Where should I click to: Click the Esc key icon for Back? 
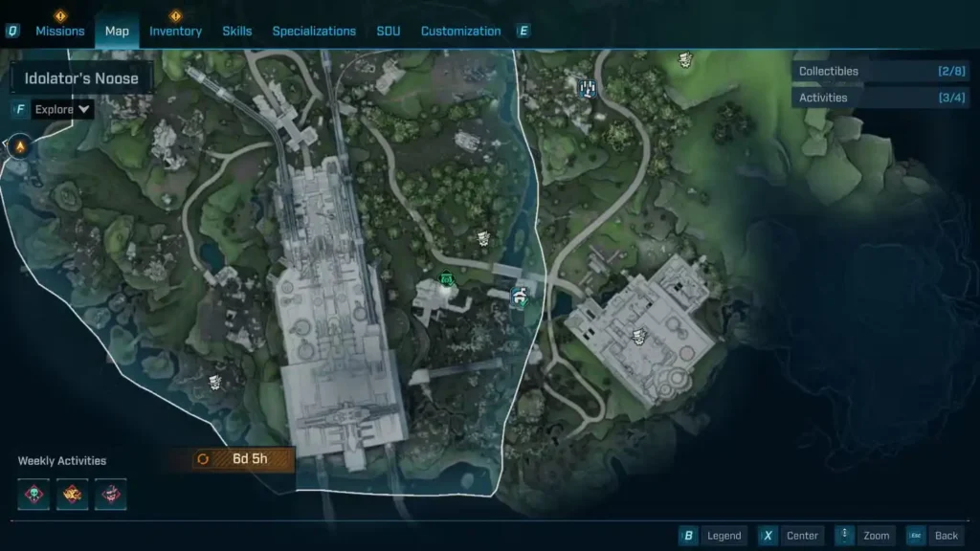pyautogui.click(x=916, y=536)
